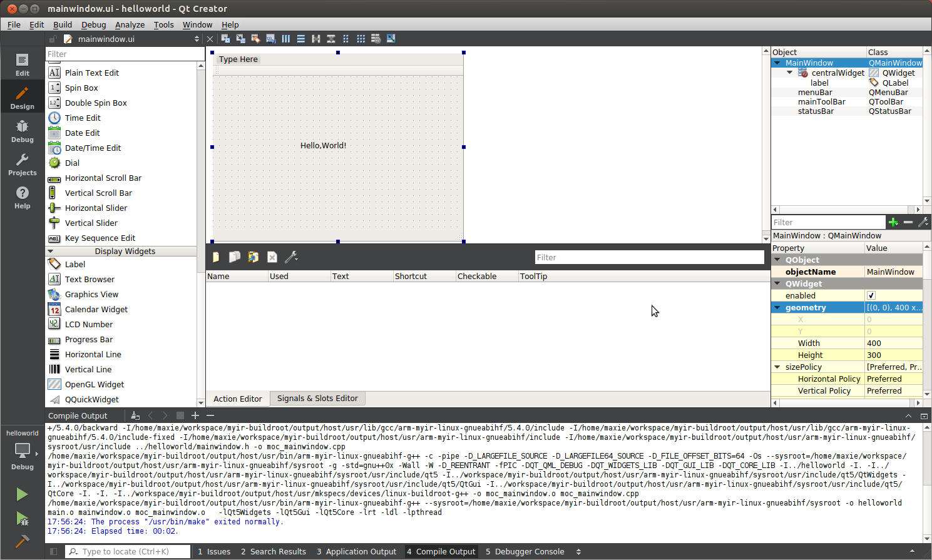Screen dimensions: 932x560
Task: Click the Type to locate search field
Action: pyautogui.click(x=128, y=552)
